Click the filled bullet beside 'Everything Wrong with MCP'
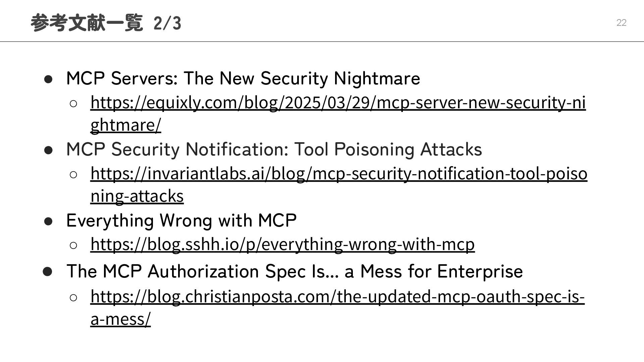 (48, 222)
